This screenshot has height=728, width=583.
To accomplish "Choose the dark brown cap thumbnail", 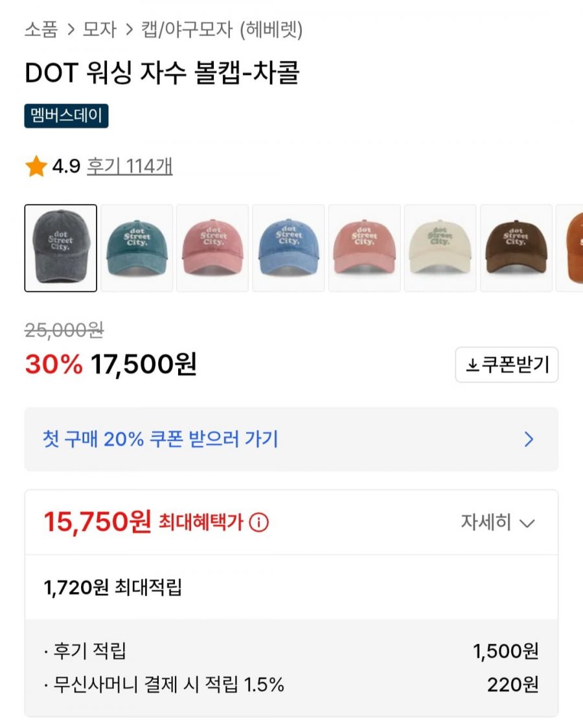I will tap(516, 248).
